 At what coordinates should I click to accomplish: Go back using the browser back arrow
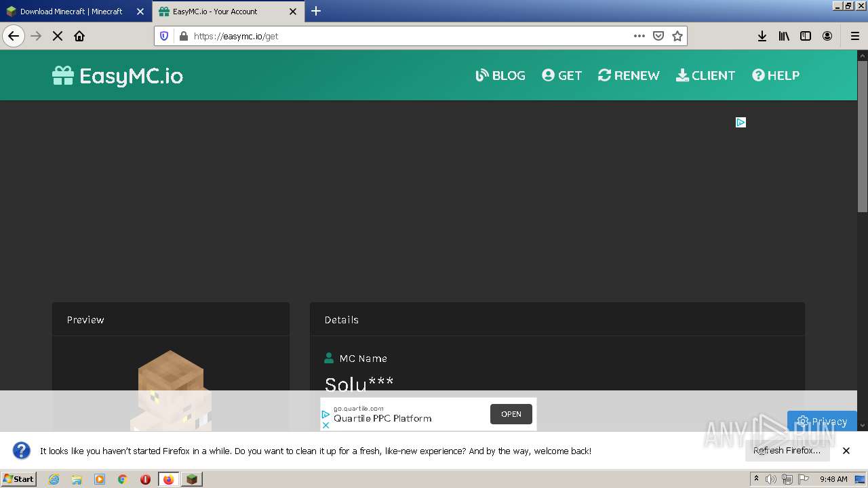point(14,36)
